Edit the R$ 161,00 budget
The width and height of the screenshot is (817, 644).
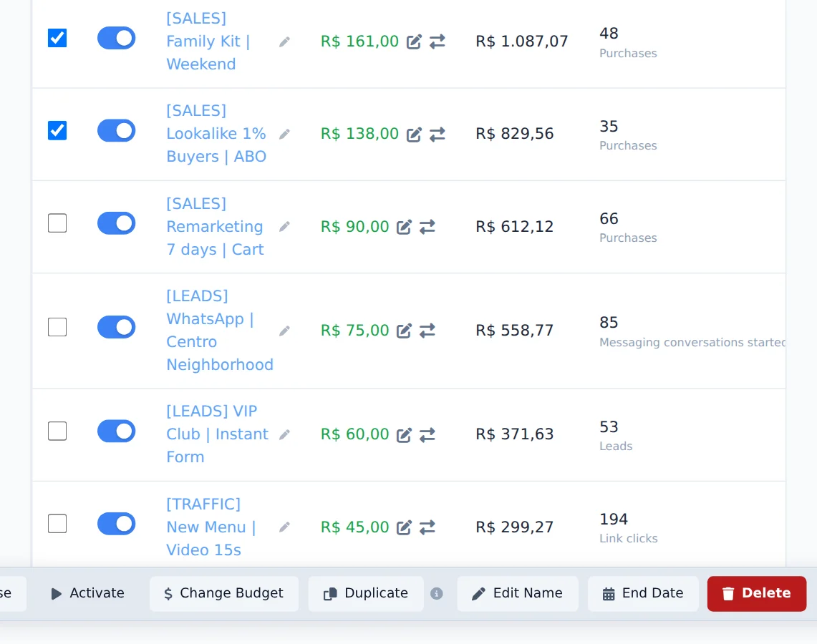pyautogui.click(x=414, y=42)
